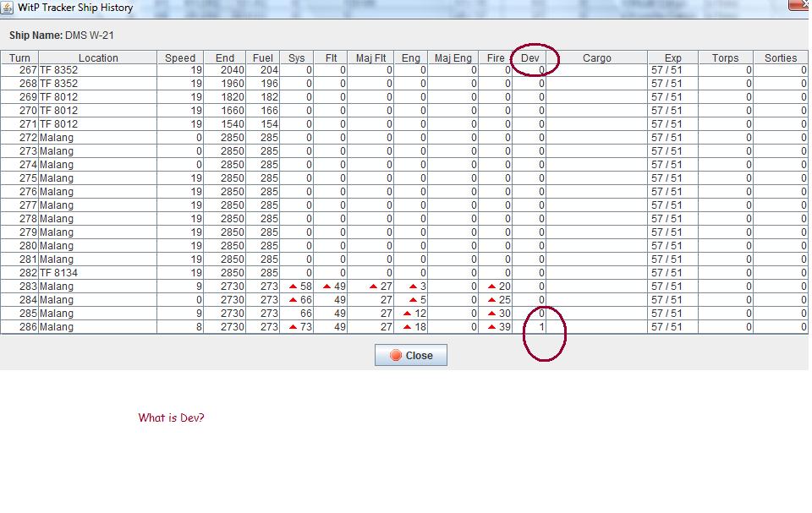The image size is (812, 513).
Task: Select Speed value 8 in turn 286
Action: click(180, 326)
